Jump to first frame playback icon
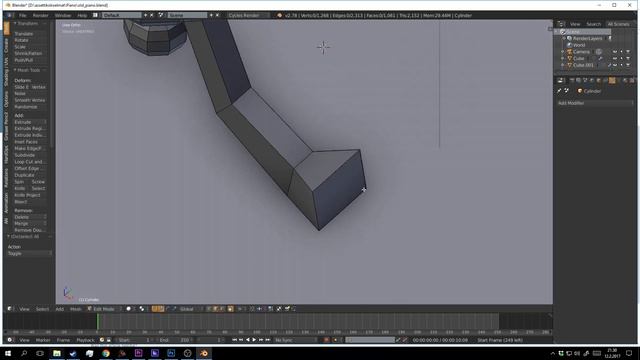Image resolution: width=640 pixels, height=360 pixels. 234,340
